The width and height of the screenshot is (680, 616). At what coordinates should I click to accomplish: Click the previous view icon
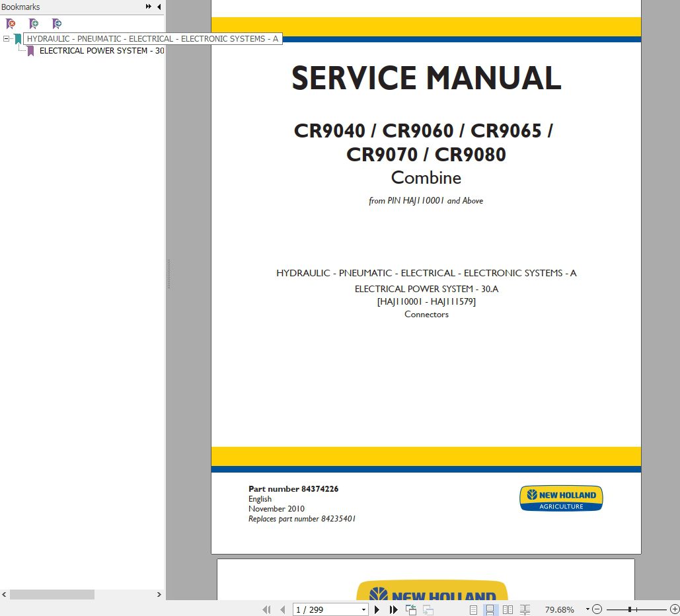click(410, 609)
